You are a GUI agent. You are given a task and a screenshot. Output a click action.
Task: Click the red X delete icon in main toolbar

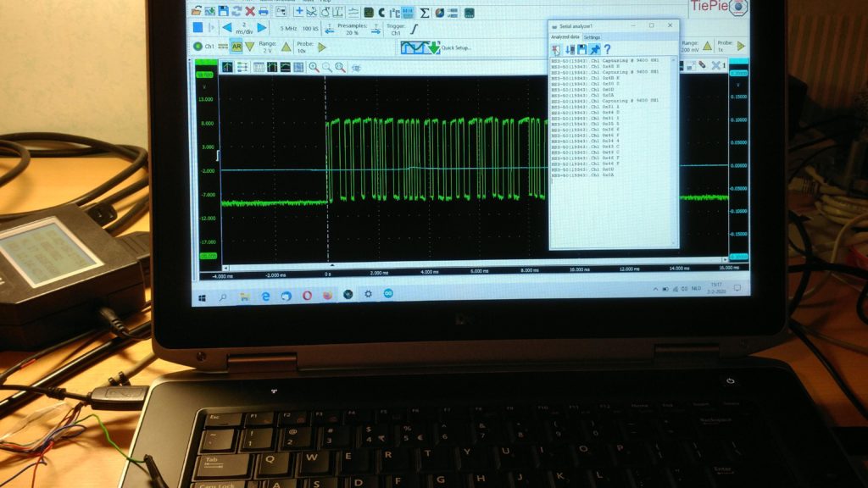(250, 11)
